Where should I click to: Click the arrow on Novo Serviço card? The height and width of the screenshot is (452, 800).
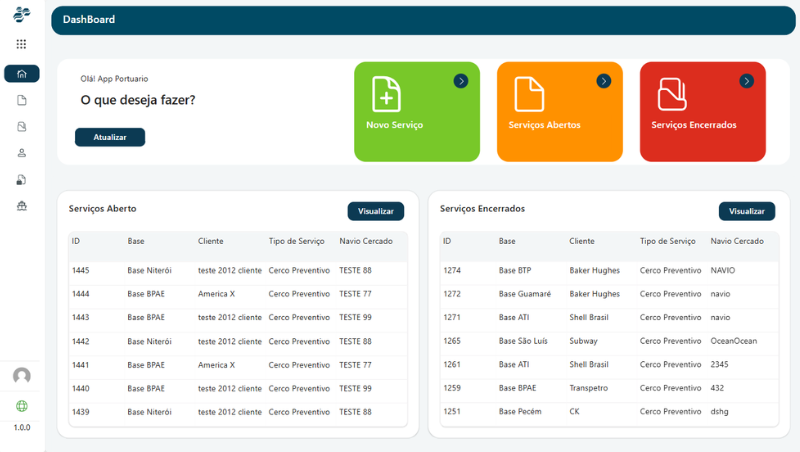point(460,81)
